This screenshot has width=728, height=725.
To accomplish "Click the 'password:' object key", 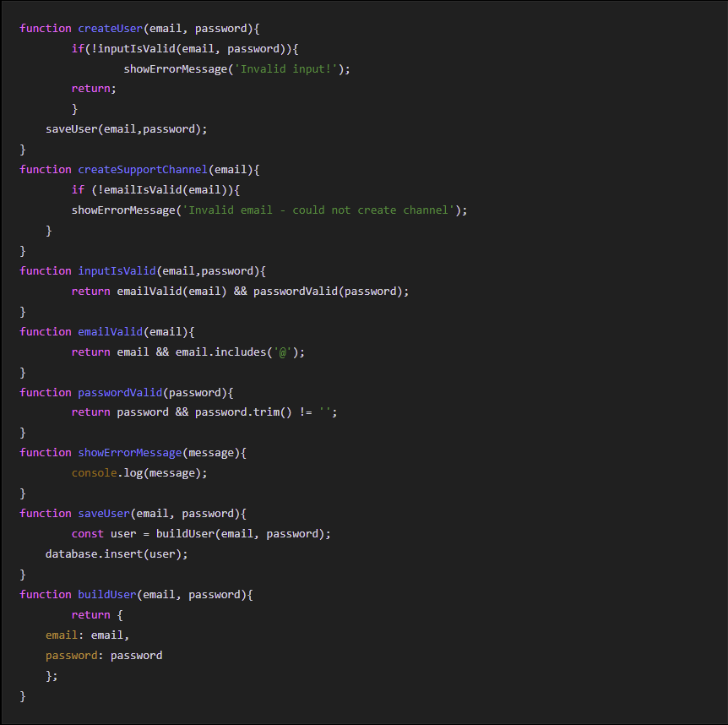I will point(74,656).
